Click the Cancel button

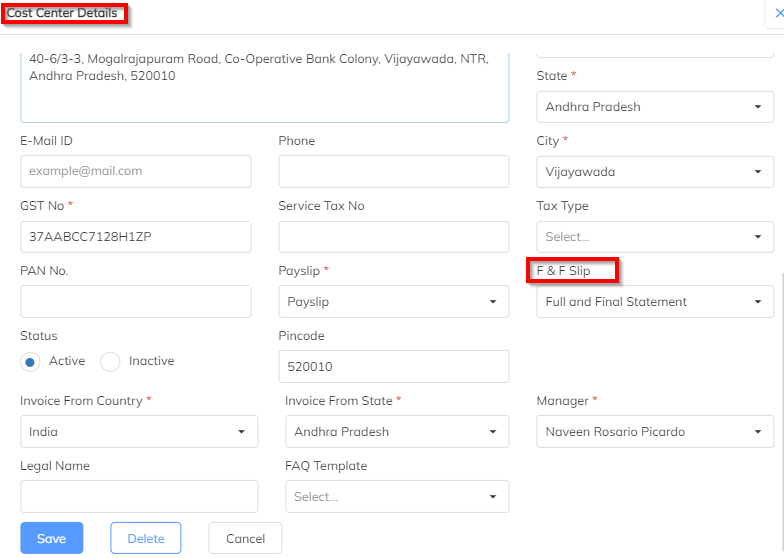245,538
